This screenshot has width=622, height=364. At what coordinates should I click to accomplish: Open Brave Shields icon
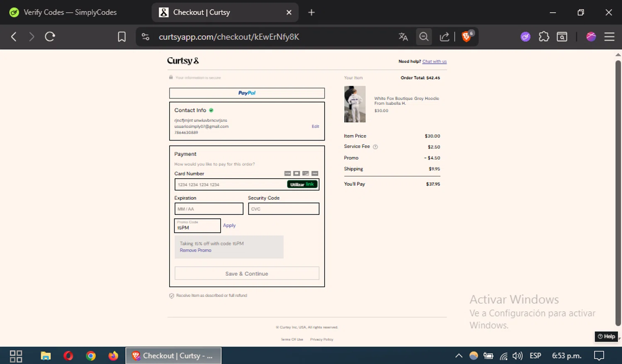coord(467,36)
